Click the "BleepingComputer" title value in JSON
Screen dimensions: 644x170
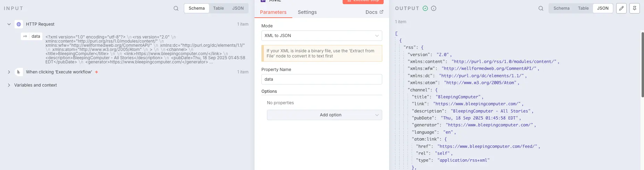(458, 97)
